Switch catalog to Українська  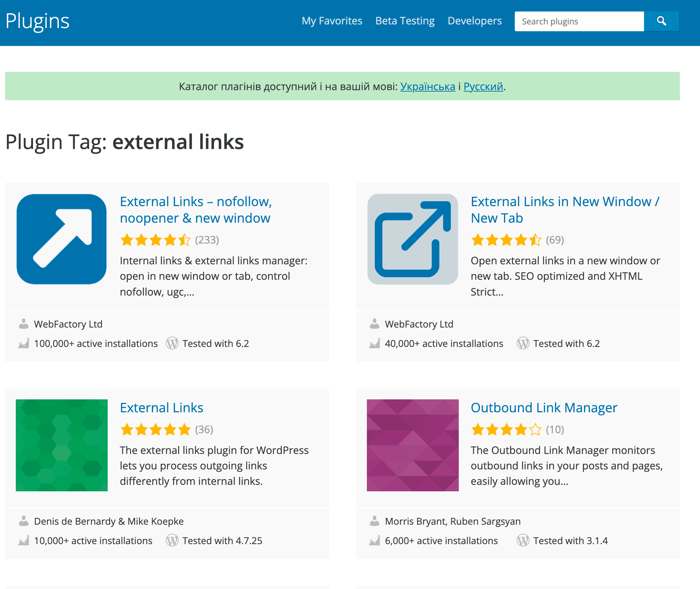tap(428, 87)
